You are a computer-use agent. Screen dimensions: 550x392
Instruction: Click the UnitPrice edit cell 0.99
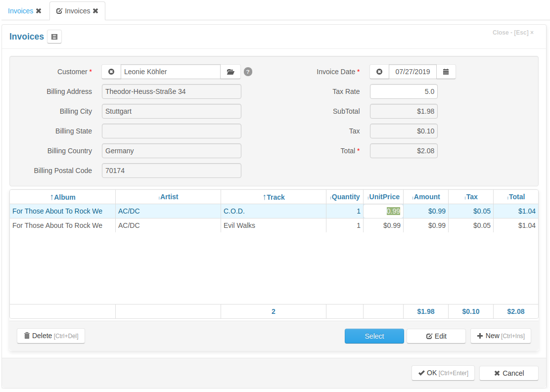pyautogui.click(x=383, y=211)
